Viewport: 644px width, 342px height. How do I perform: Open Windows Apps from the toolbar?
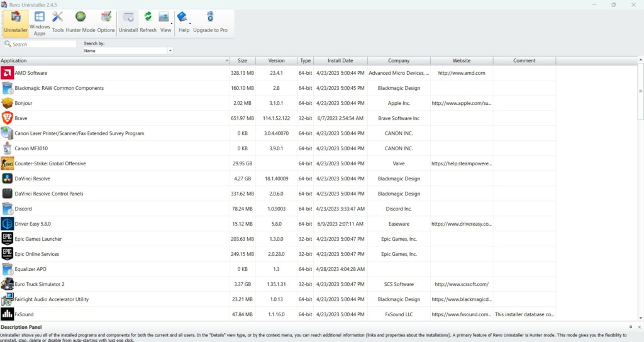click(40, 23)
